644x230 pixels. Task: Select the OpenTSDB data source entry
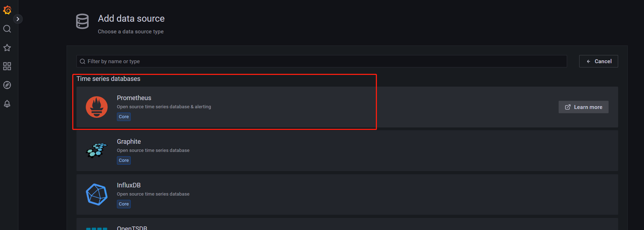click(132, 228)
